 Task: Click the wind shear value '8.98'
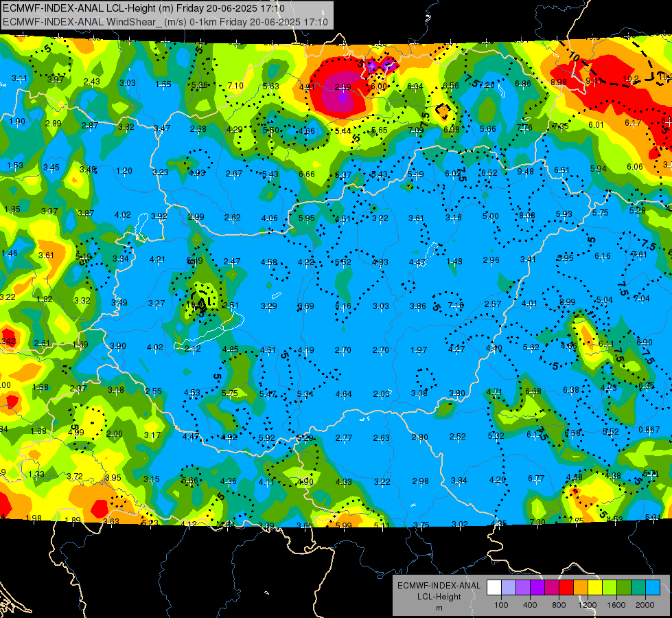[x=559, y=82]
